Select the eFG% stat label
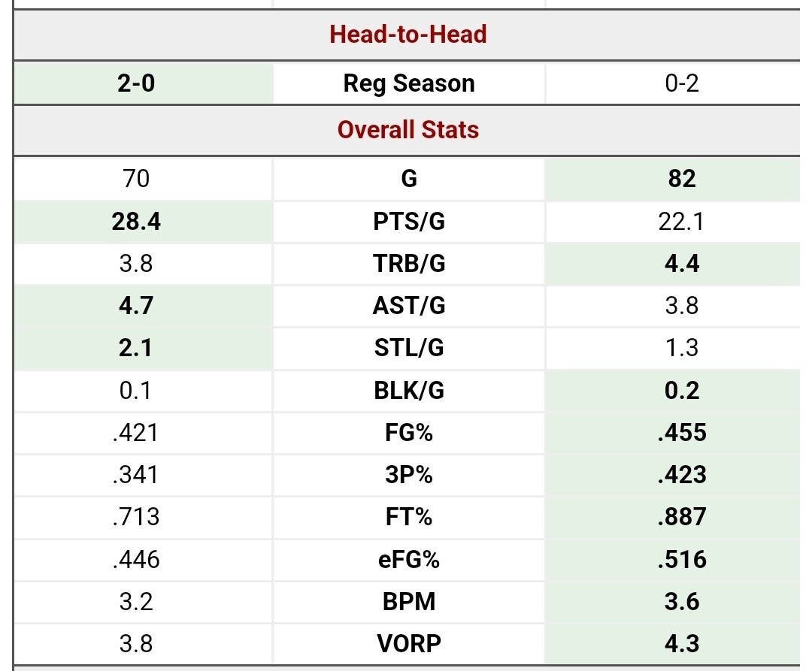The image size is (812, 671). [x=408, y=560]
